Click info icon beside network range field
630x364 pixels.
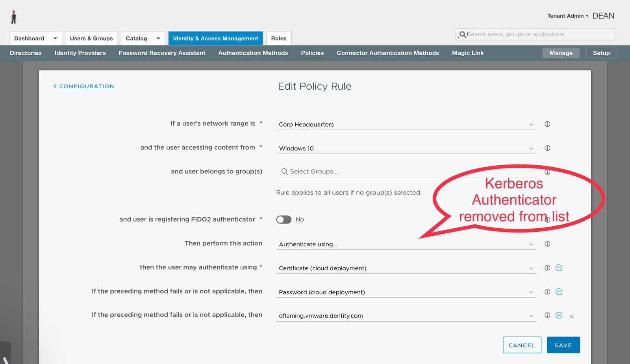point(547,124)
